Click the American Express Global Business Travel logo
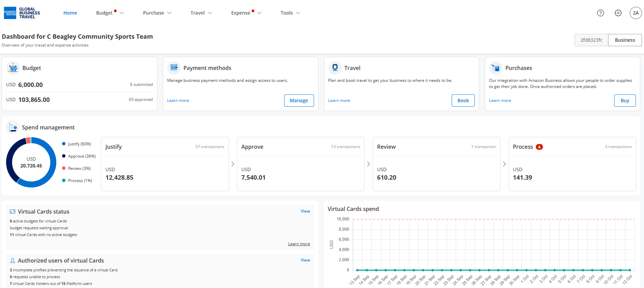The width and height of the screenshot is (644, 288). coord(22,13)
